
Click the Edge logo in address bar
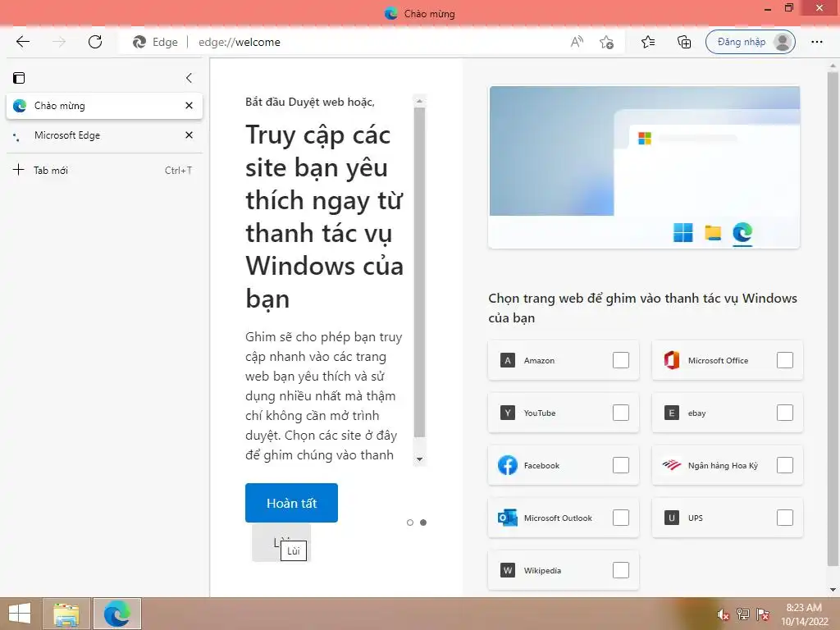click(x=139, y=42)
